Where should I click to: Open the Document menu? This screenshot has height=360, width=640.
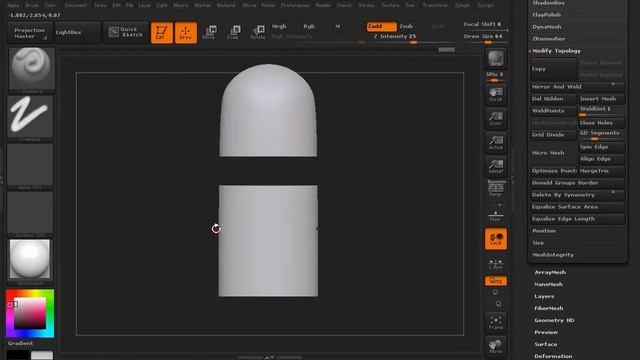pyautogui.click(x=76, y=5)
